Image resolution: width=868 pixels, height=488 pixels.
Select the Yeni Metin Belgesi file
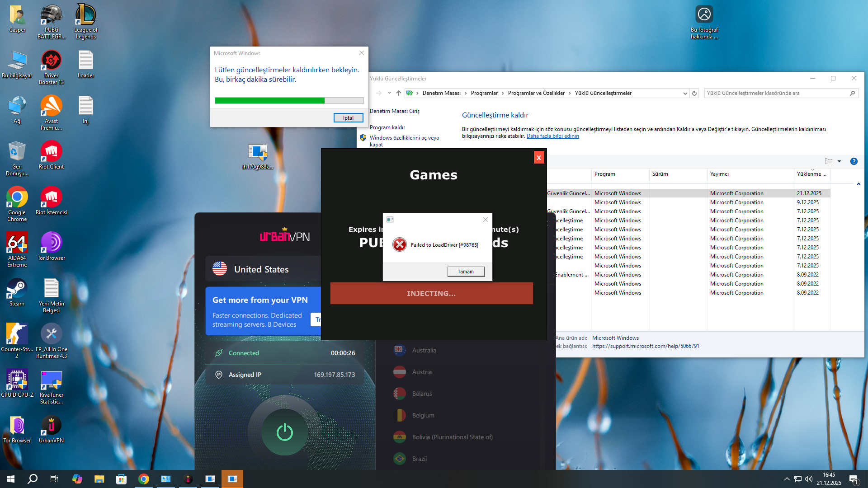(51, 295)
